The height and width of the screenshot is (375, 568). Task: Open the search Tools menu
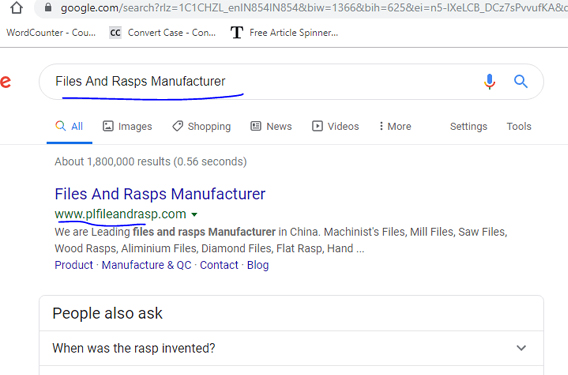pyautogui.click(x=519, y=126)
